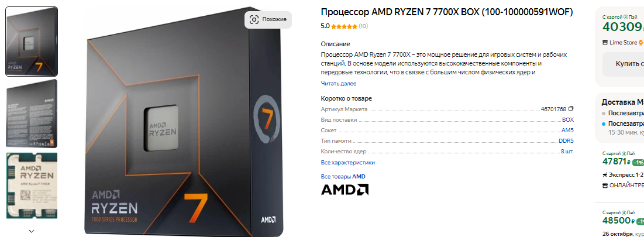Click the Lime Store shop icon
This screenshot has height=237, width=644.
coord(605,43)
